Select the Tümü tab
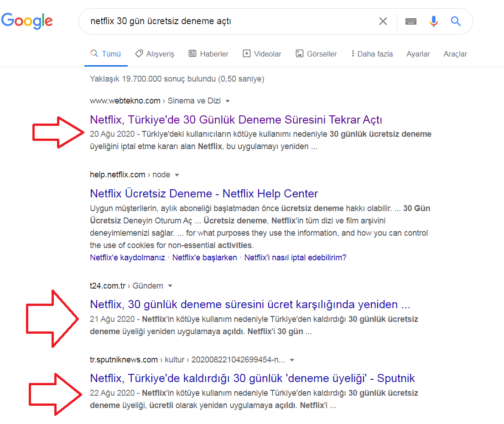Screen dimensions: 504x424 (106, 54)
